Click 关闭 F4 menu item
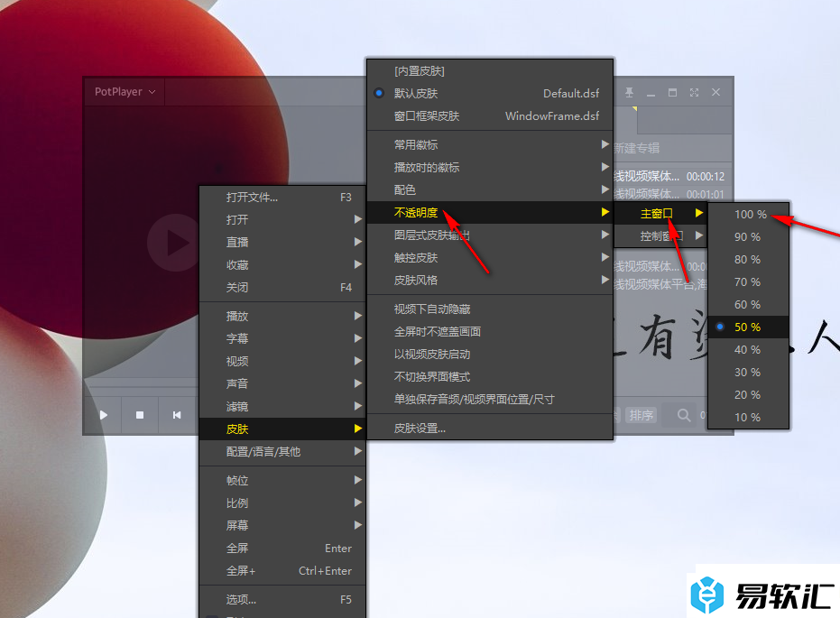The height and width of the screenshot is (618, 840). point(282,287)
